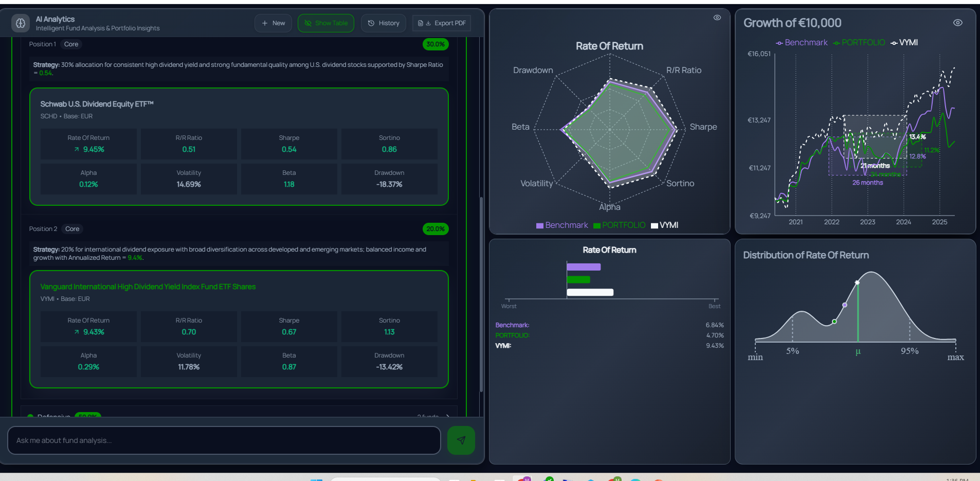
Task: Select the SCHD Beta tile showing 1.18
Action: pyautogui.click(x=289, y=179)
